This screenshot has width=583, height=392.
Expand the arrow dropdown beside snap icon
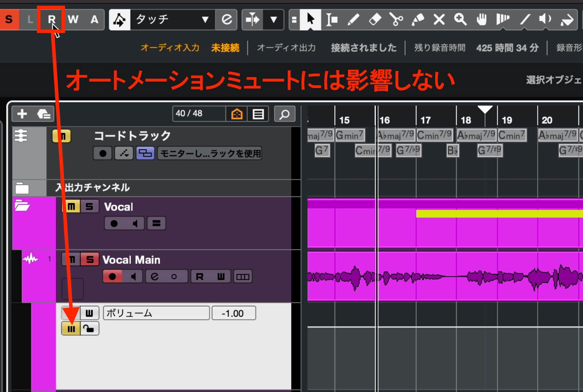coord(273,19)
